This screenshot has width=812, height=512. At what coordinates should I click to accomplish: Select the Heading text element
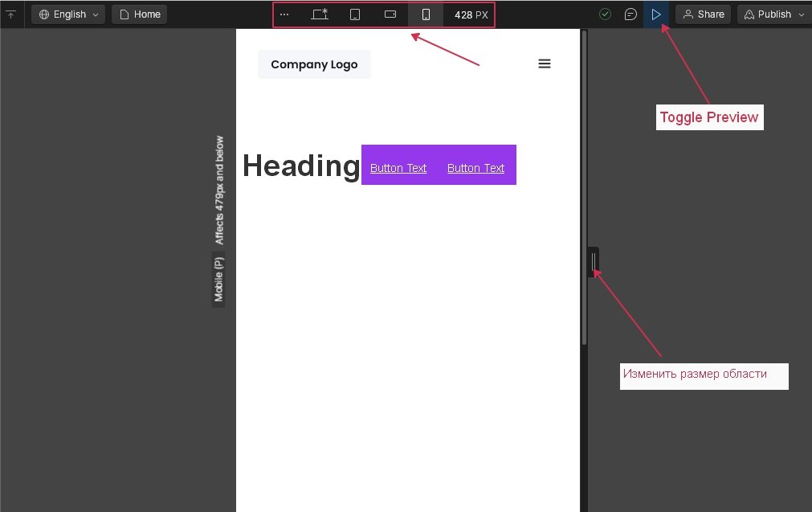[301, 166]
